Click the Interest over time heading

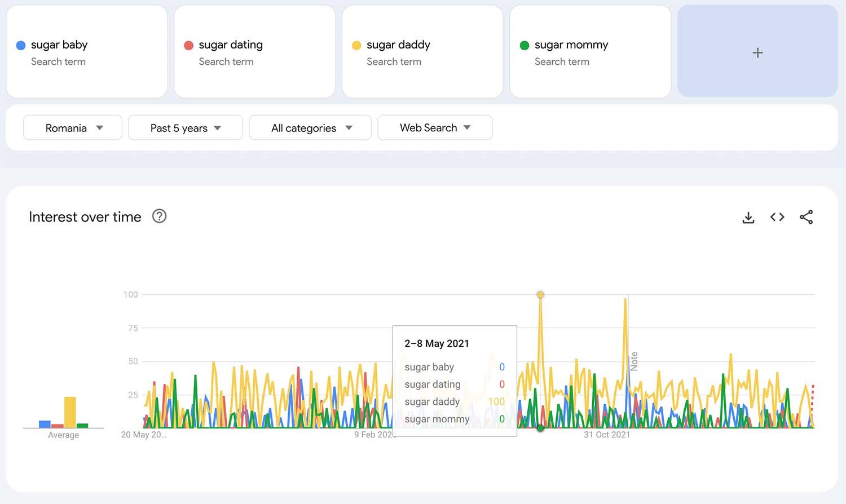[85, 217]
